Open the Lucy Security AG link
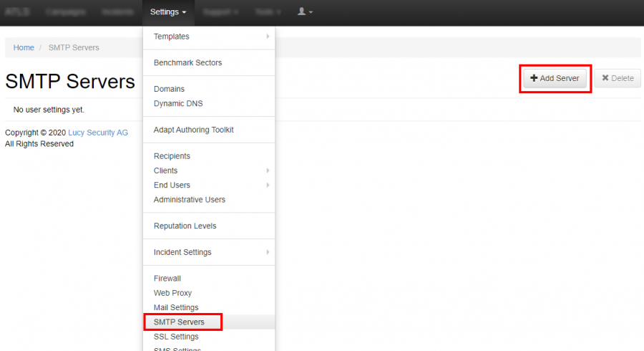Viewport: 644px width, 351px height. (98, 133)
